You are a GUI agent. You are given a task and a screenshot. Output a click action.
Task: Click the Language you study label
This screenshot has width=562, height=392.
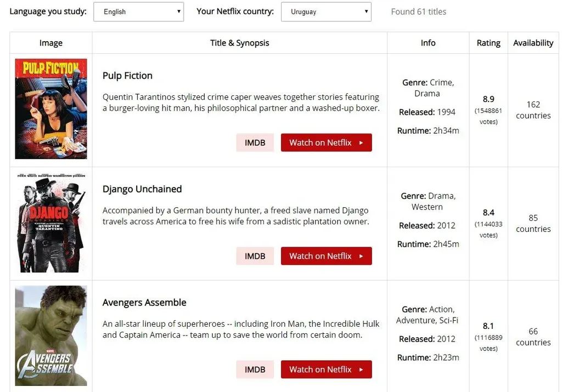48,12
